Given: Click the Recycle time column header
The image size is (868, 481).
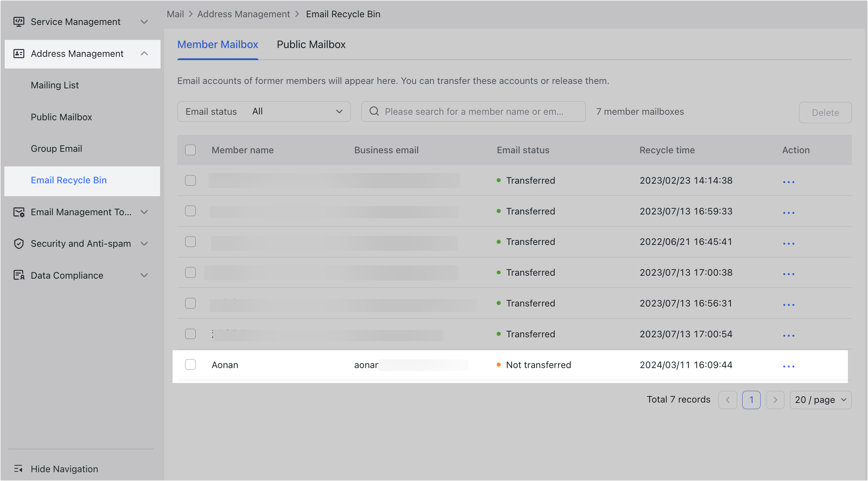Looking at the screenshot, I should tap(667, 150).
